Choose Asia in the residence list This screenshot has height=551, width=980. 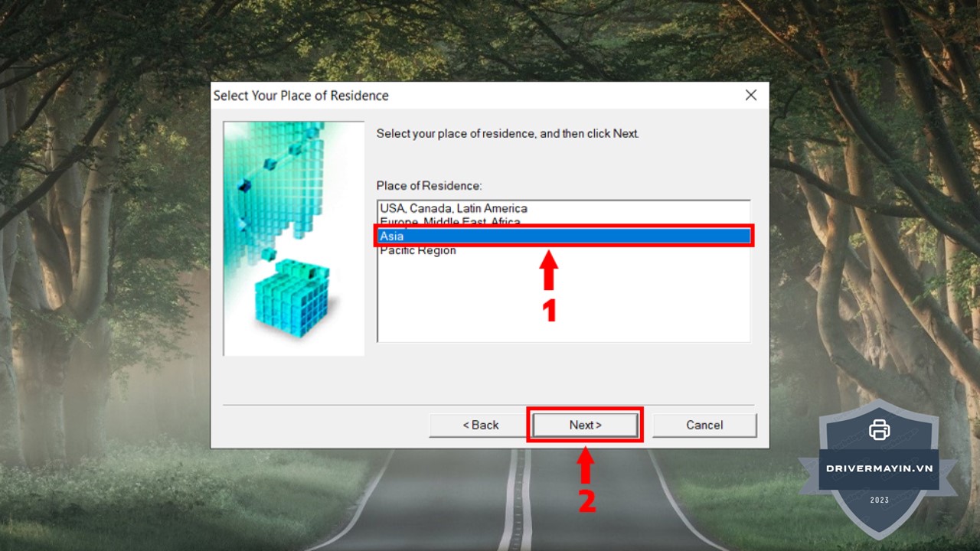pyautogui.click(x=563, y=236)
